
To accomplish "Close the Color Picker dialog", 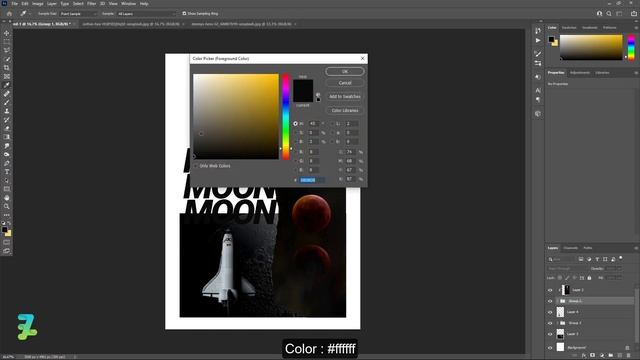I will click(362, 59).
